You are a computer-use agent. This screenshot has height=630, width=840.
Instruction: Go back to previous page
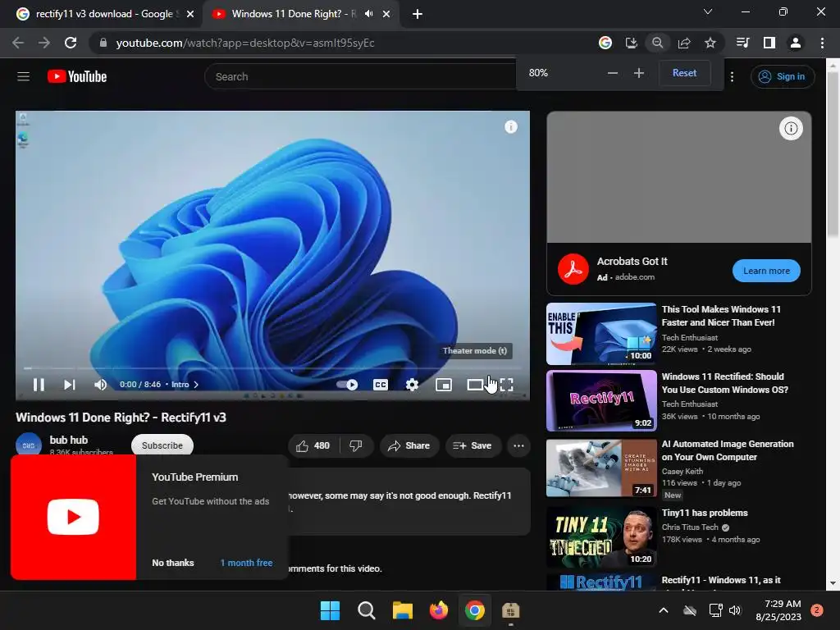18,43
